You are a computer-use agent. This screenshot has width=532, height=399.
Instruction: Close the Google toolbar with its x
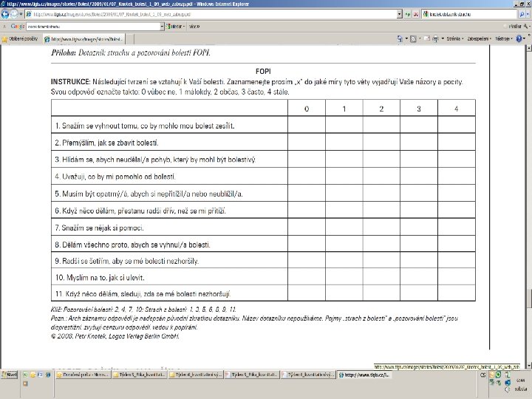[4, 26]
